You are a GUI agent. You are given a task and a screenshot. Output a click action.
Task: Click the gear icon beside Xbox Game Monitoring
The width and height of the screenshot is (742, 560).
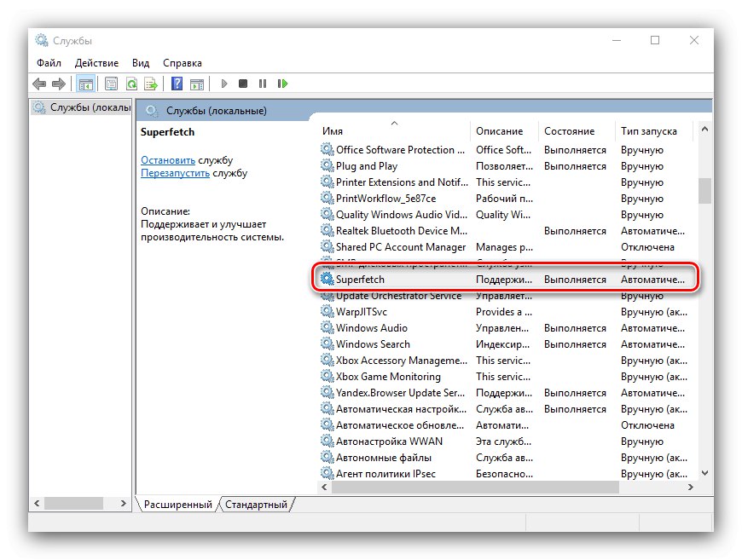pos(327,376)
